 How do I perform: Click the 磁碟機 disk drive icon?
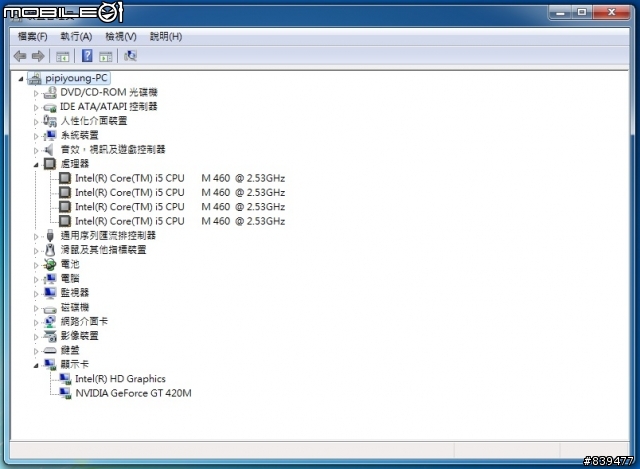50,309
